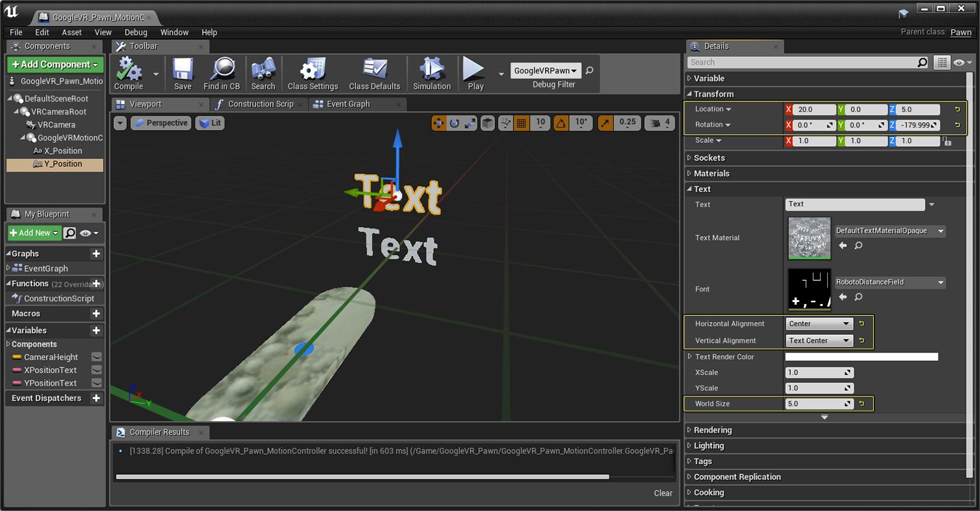Image resolution: width=980 pixels, height=511 pixels.
Task: Open the Horizontal Alignment dropdown
Action: pos(819,324)
